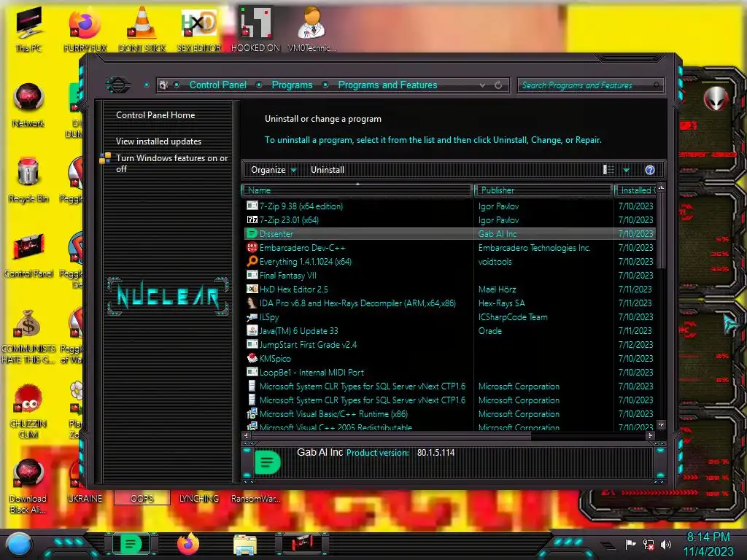
Task: Open the VM0Technic desktop shortcut
Action: (311, 29)
